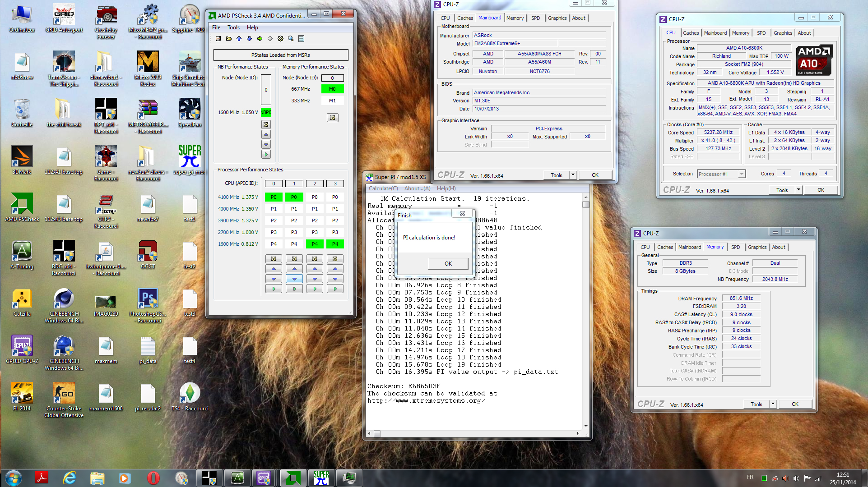Click Super PI horizontal scrollbar right arrow

[578, 433]
